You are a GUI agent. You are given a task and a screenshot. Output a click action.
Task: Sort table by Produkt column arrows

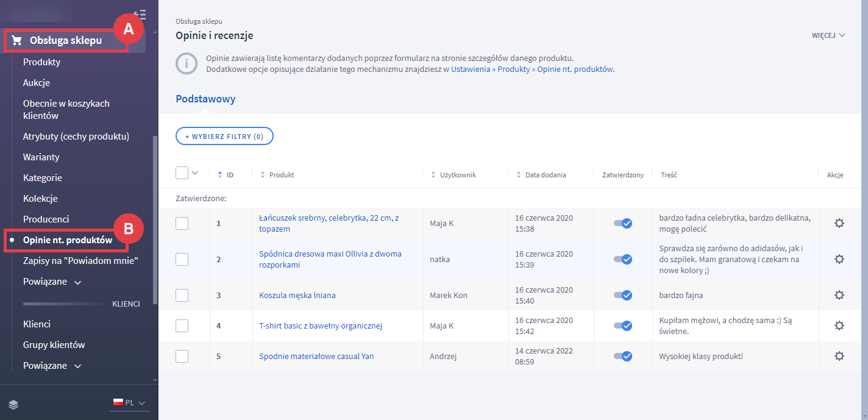tap(263, 175)
